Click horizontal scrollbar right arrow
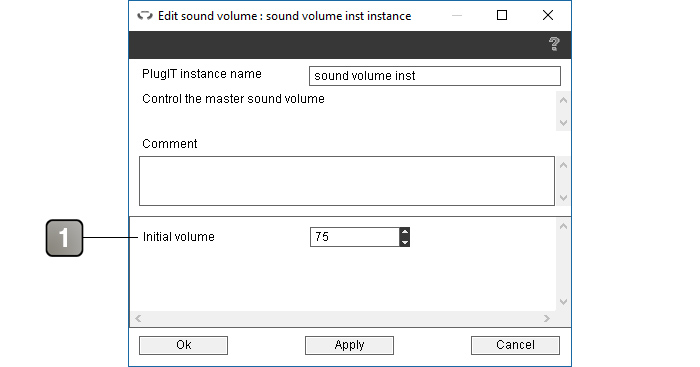Screen dimensions: 700x367 click(x=547, y=318)
